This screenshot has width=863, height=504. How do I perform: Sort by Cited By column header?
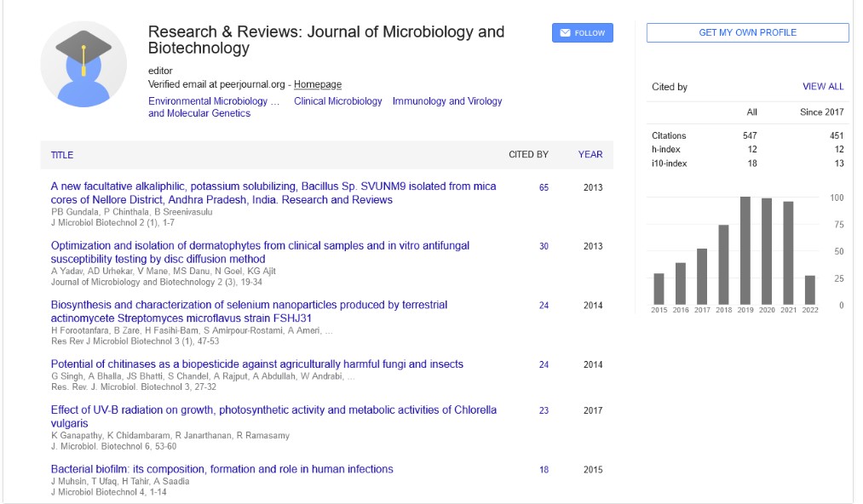click(x=528, y=155)
